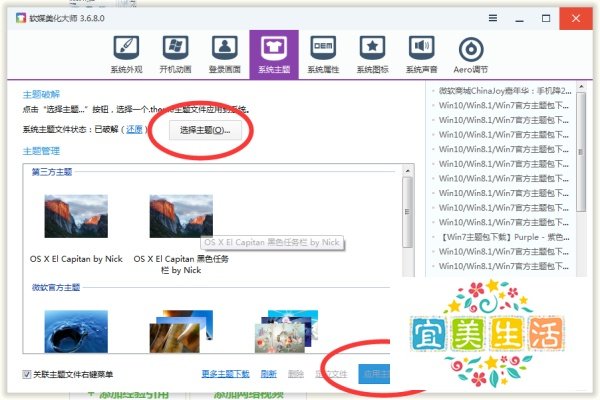Click the theme list vertical scrollbar thumb

(408, 212)
